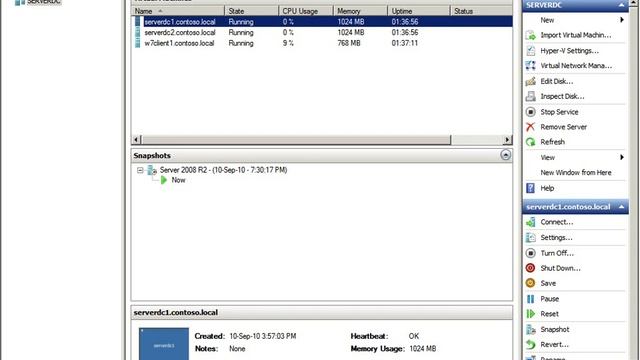Select Server 2008 R2 snapshot entry
This screenshot has height=360, width=640.
pos(223,170)
